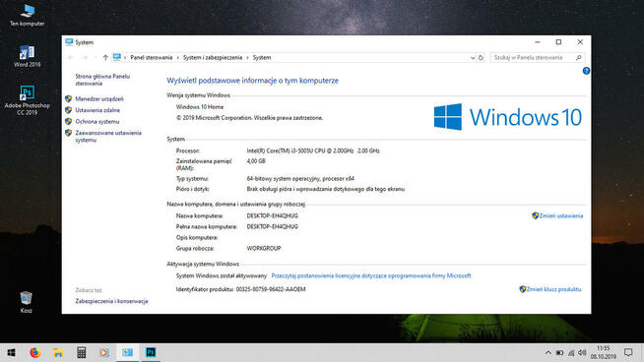The image size is (644, 362).
Task: Select Panel sterowania breadcrumb
Action: [x=151, y=57]
